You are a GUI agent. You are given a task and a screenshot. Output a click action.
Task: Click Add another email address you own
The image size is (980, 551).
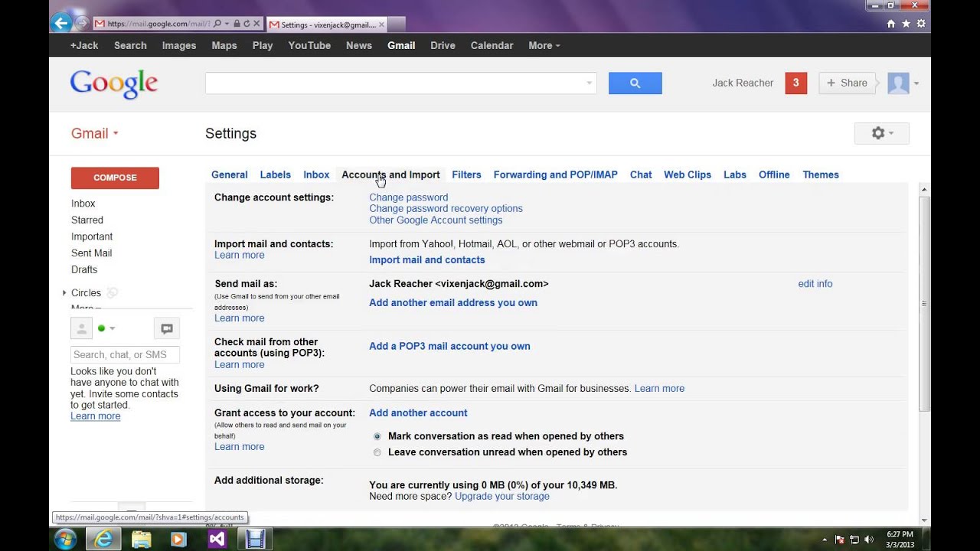point(453,303)
